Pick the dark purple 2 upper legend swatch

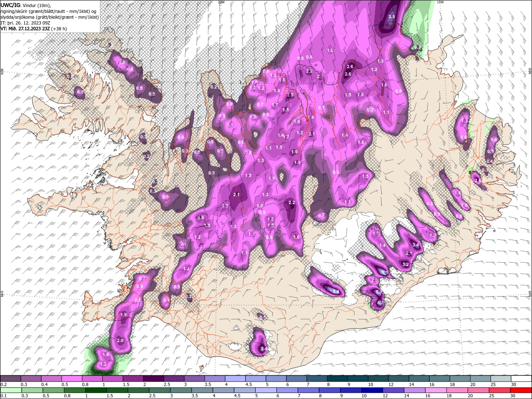pos(153,379)
